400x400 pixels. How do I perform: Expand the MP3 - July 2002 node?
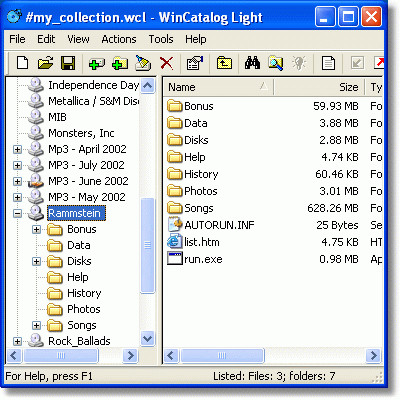(17, 165)
